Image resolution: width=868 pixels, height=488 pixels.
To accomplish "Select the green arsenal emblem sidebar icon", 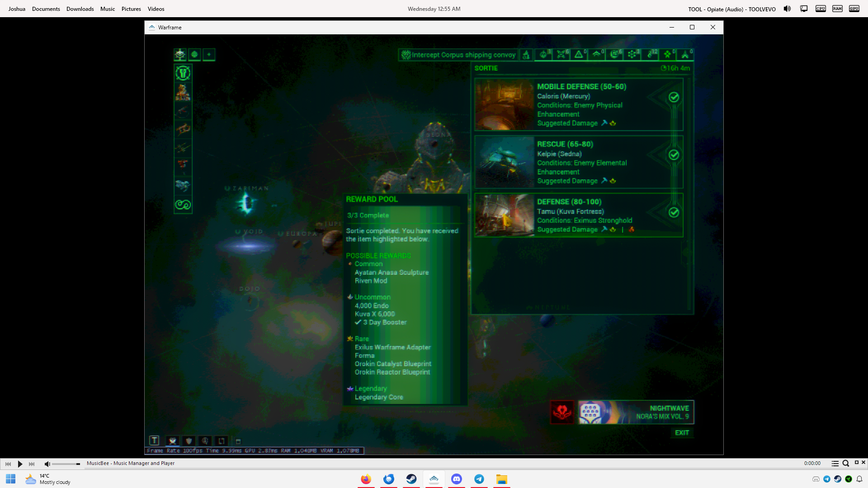I will 183,73.
